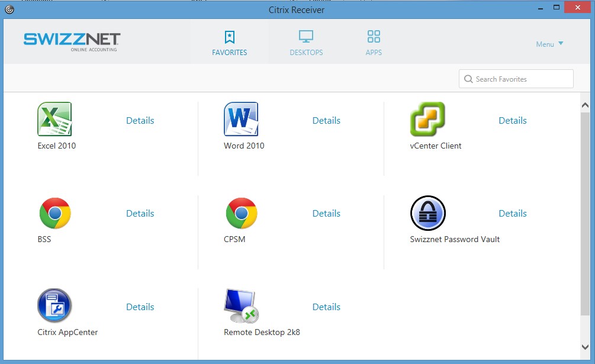Open the CPSM Chrome icon

(242, 213)
